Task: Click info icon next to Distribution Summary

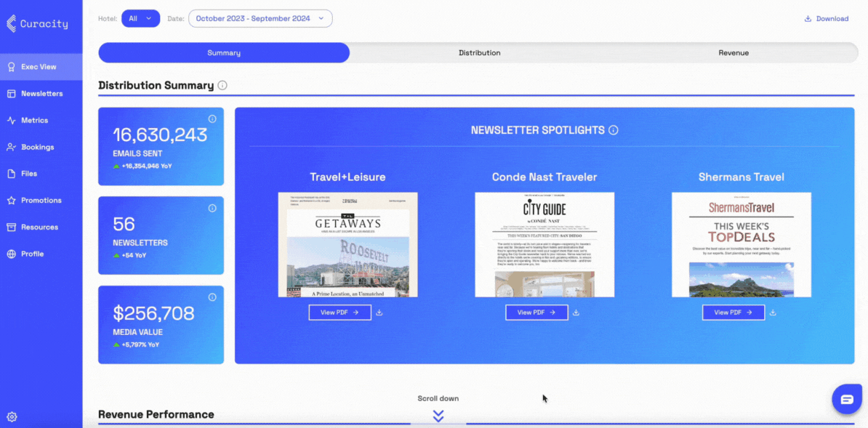Action: tap(222, 85)
